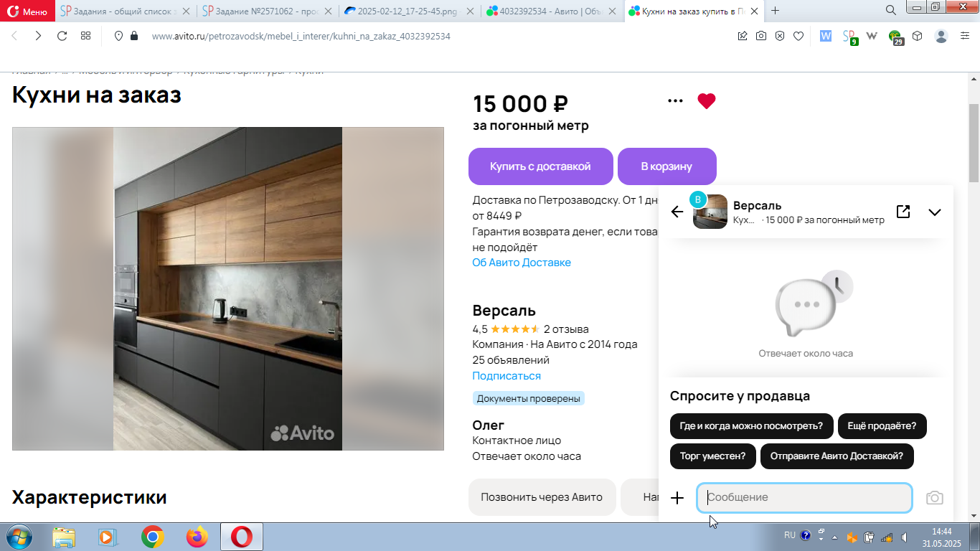Open the Opera Menu button

point(27,11)
